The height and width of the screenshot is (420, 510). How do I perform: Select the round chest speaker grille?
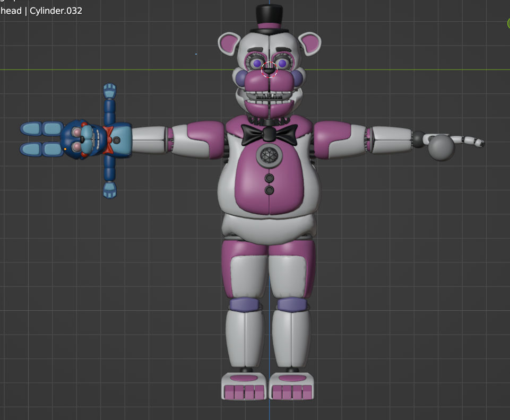point(269,155)
